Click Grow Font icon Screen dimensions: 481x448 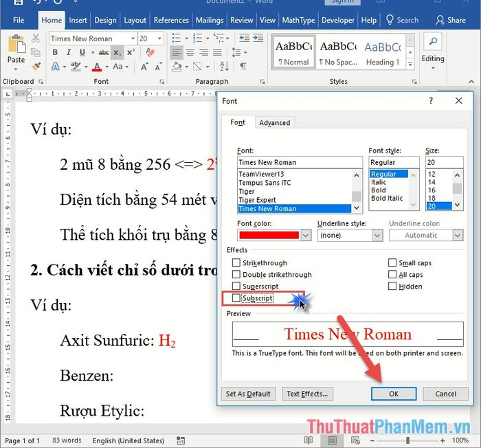tap(144, 66)
